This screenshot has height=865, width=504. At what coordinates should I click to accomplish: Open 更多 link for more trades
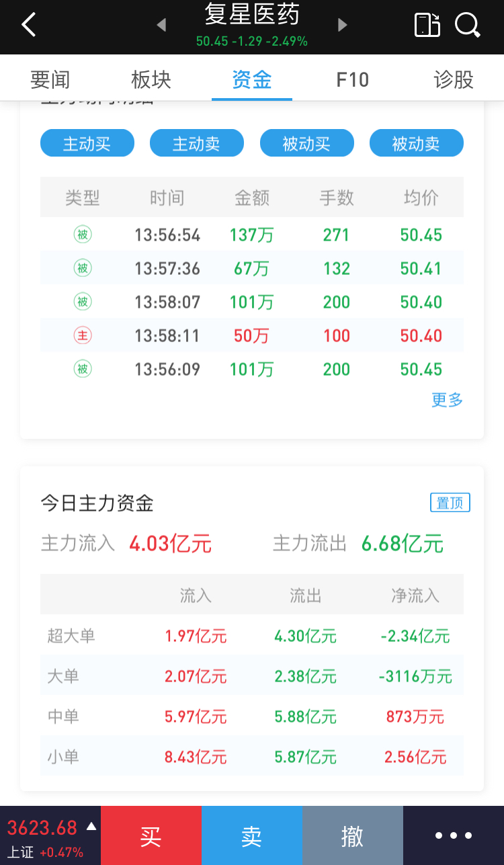[x=448, y=399]
